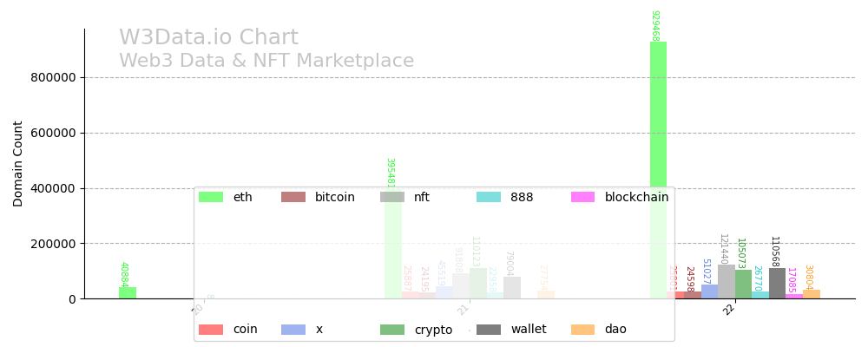Click the coin legend color swatch
The image size is (868, 347).
[x=211, y=330]
